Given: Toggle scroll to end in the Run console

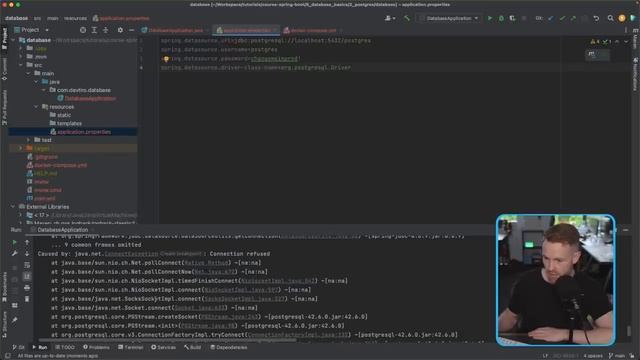Looking at the screenshot, I should (x=27, y=276).
